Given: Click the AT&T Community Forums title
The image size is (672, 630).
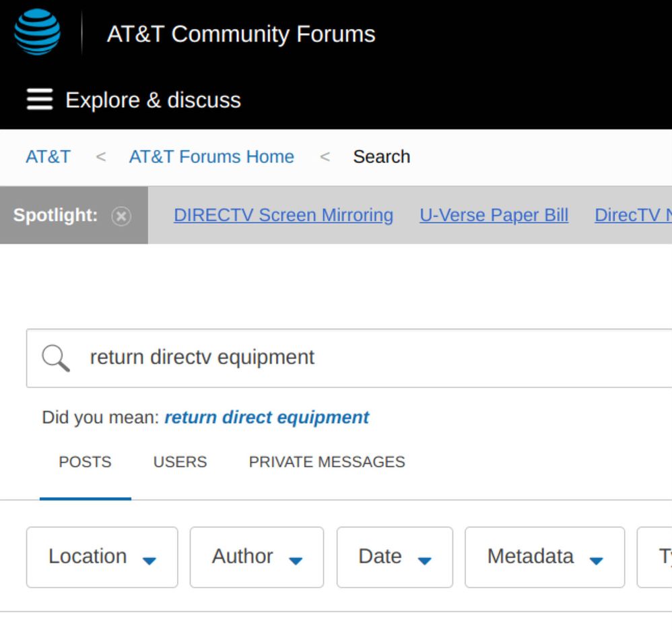Looking at the screenshot, I should click(x=240, y=34).
